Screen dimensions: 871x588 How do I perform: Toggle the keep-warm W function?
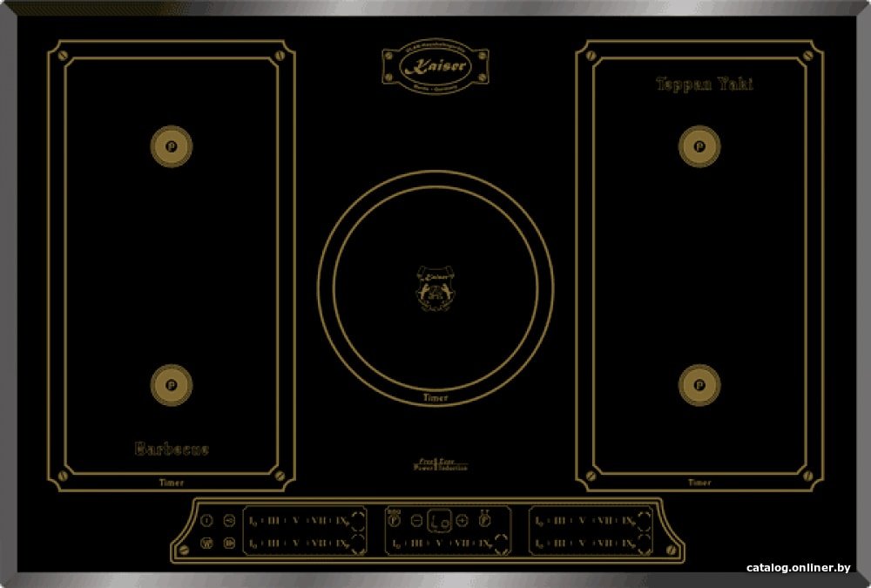pos(206,543)
